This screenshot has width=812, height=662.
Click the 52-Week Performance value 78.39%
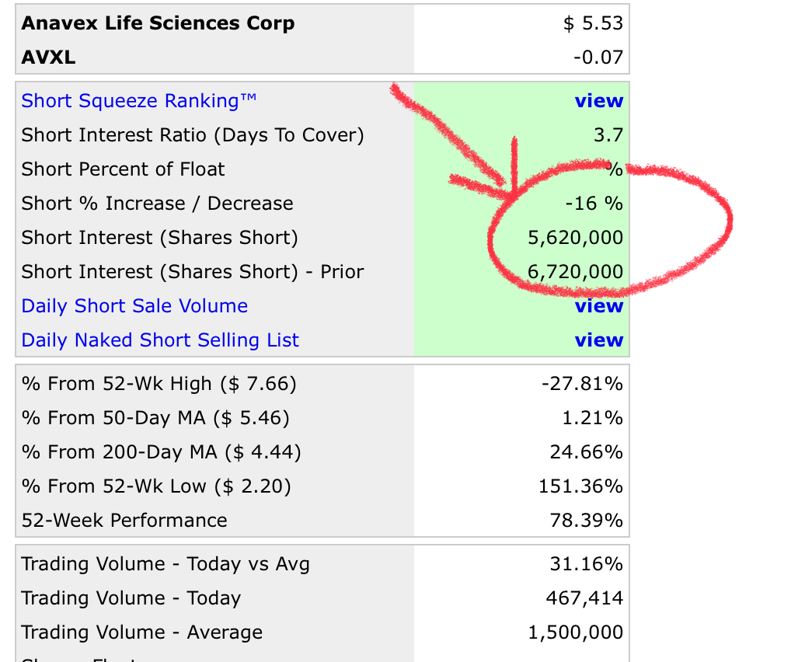[586, 520]
